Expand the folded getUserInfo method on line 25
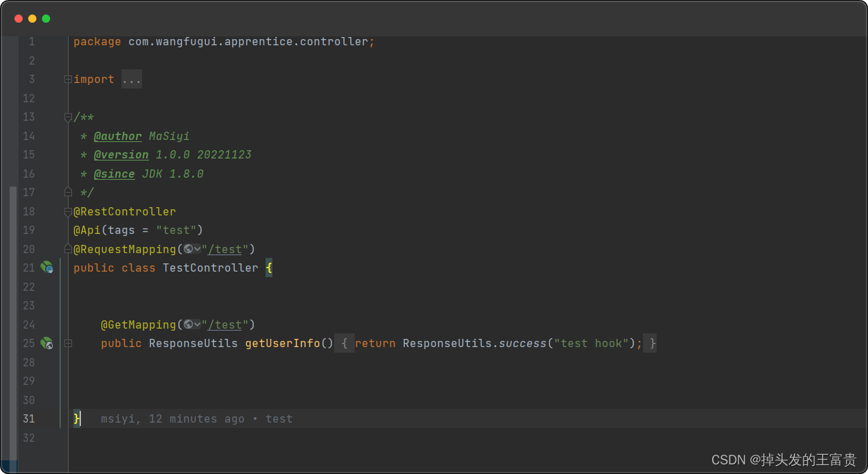868x474 pixels. tap(68, 343)
